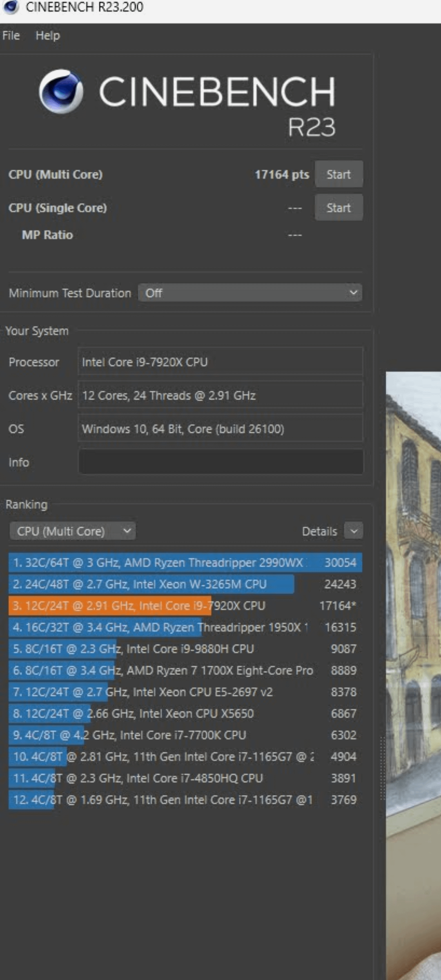The height and width of the screenshot is (980, 441).
Task: Open the Minimum Test Duration dropdown
Action: click(x=250, y=293)
